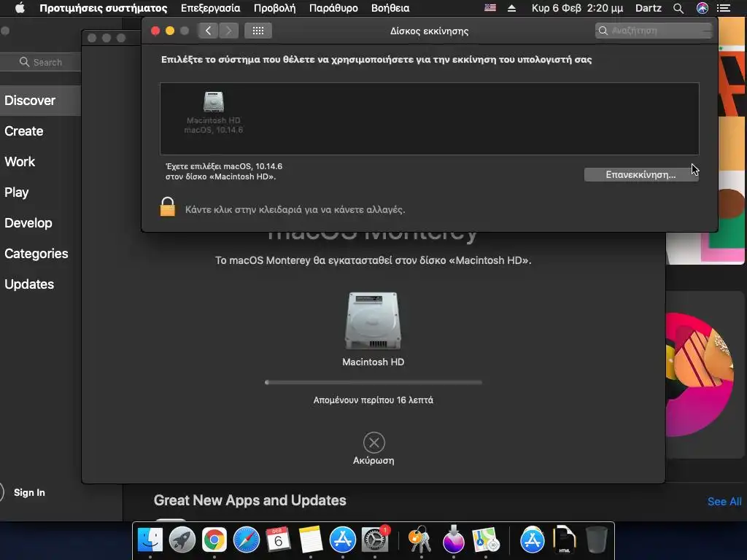Viewport: 747px width, 560px height.
Task: Open the Trash in the Dock
Action: tap(596, 540)
